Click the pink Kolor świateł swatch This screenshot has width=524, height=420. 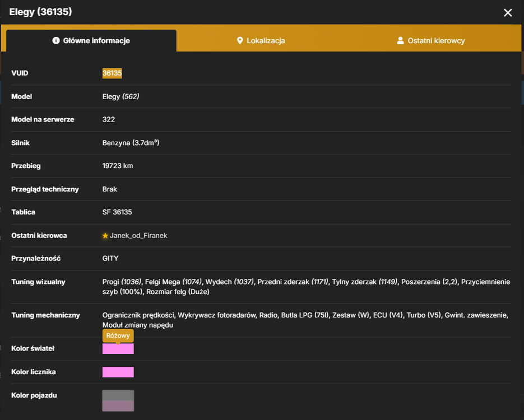[x=118, y=349]
